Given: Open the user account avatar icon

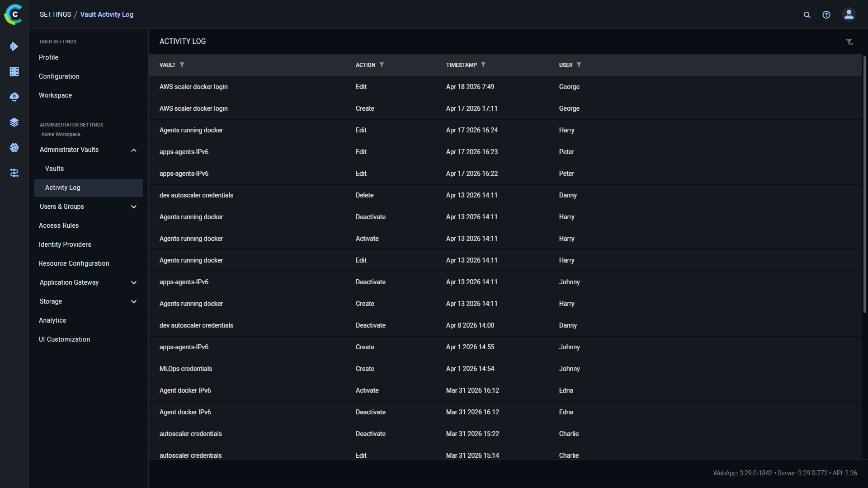Looking at the screenshot, I should pyautogui.click(x=849, y=14).
